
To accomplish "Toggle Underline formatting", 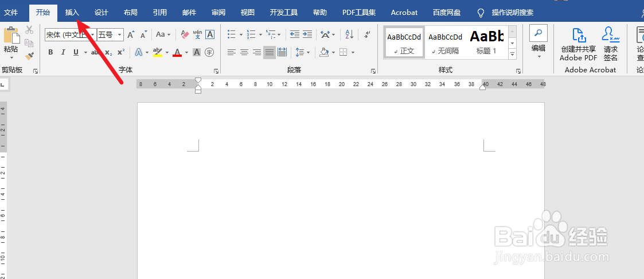I will (x=76, y=52).
